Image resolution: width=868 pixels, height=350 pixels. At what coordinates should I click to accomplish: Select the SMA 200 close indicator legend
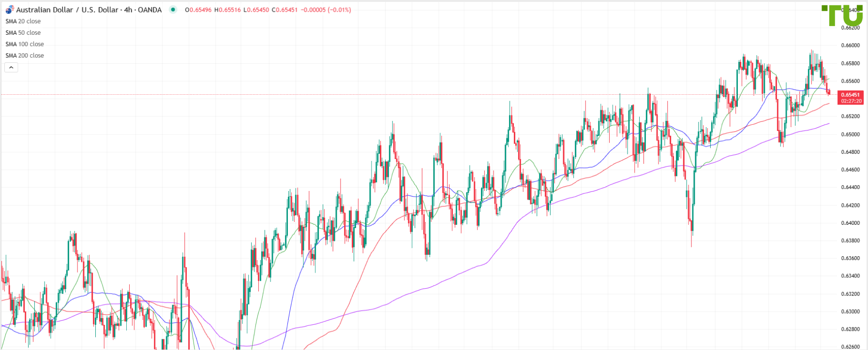pyautogui.click(x=25, y=56)
